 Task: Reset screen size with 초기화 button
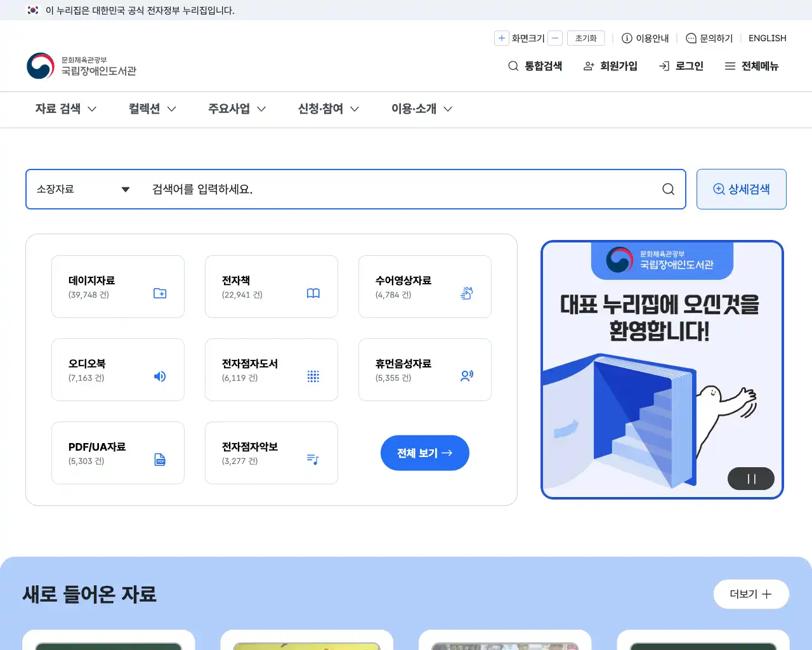click(x=586, y=38)
